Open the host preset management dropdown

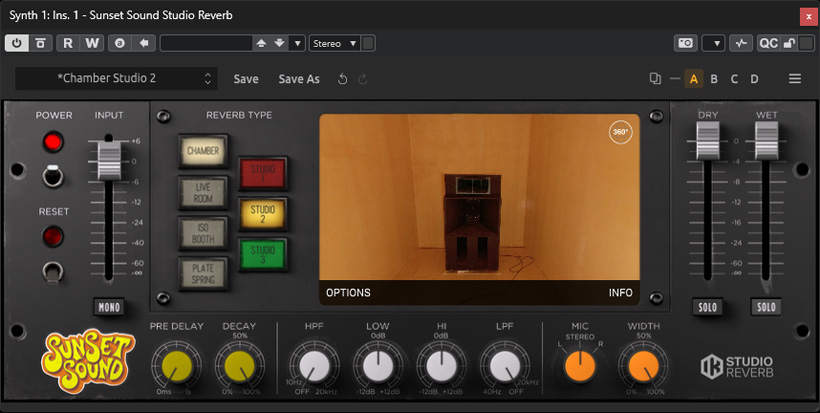298,43
